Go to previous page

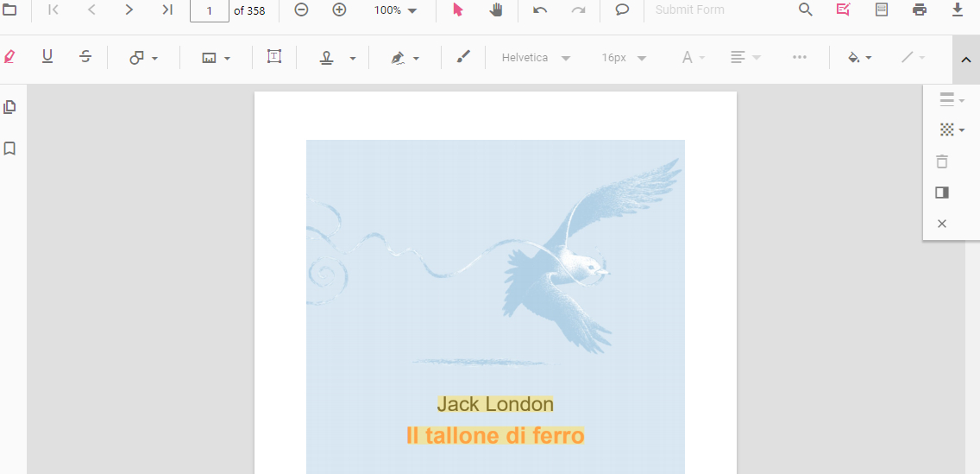click(x=91, y=10)
